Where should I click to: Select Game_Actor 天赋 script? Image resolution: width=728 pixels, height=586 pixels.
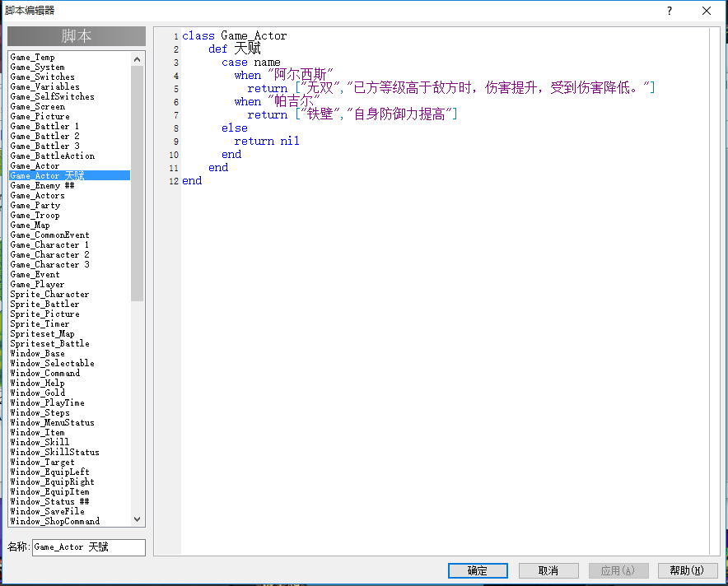click(70, 175)
